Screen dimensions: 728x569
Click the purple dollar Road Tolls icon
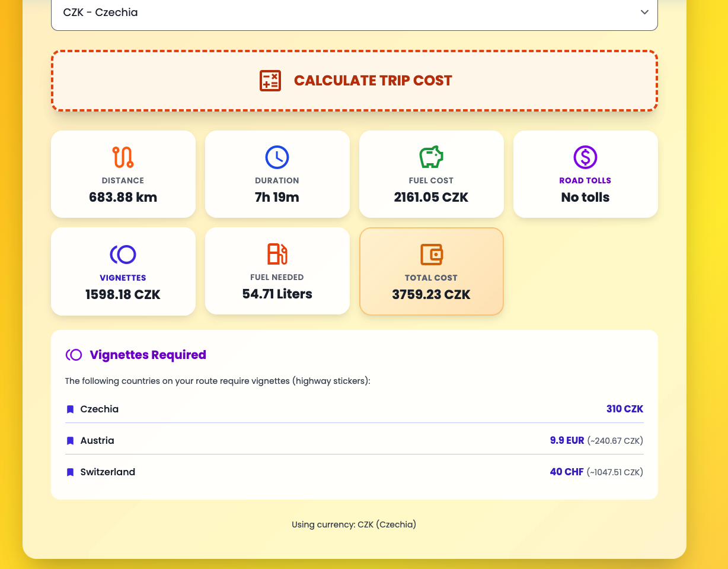coord(585,157)
